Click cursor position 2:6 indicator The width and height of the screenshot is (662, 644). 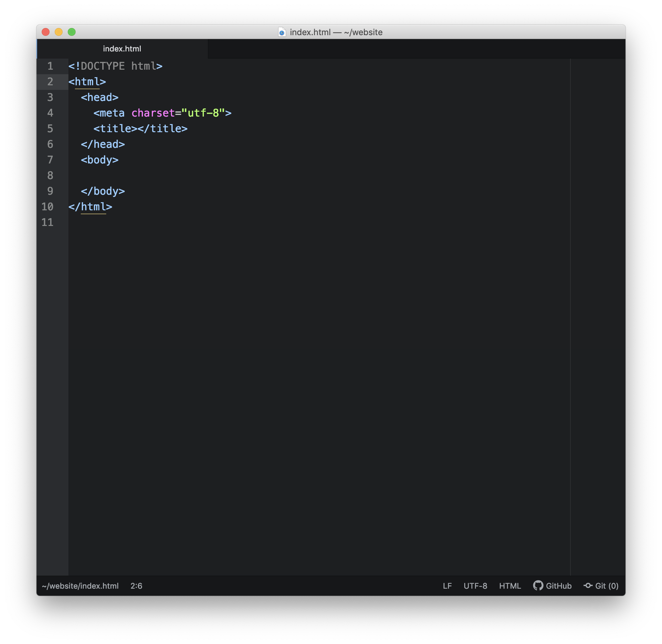click(137, 586)
